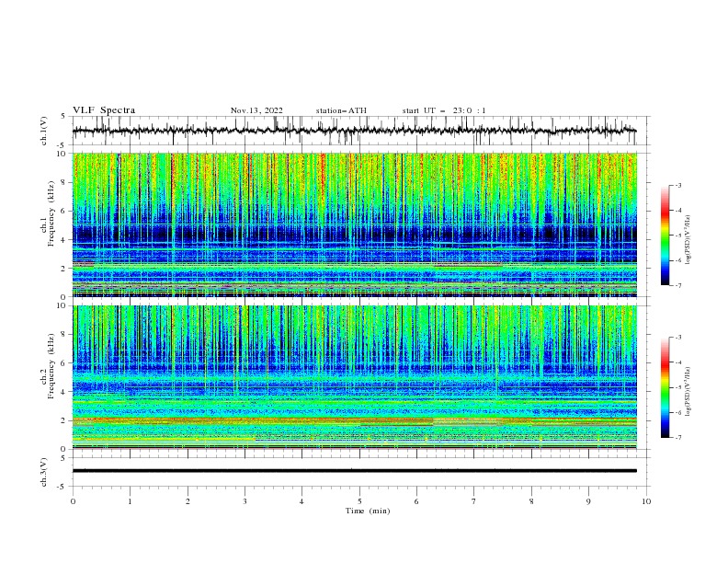
Task: Click the time axis tick label '7'
Action: tap(474, 501)
